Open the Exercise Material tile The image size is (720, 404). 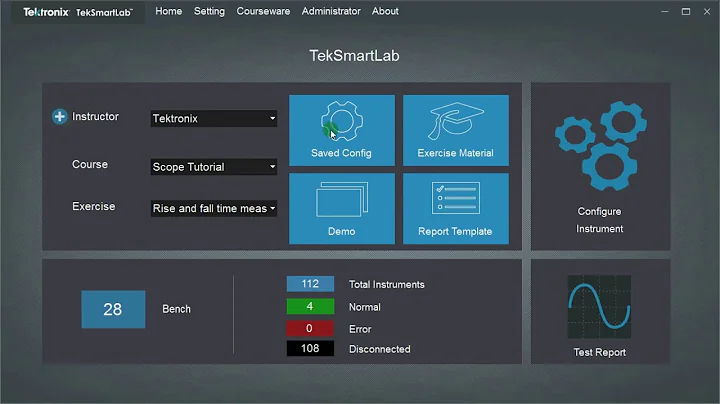(x=456, y=130)
